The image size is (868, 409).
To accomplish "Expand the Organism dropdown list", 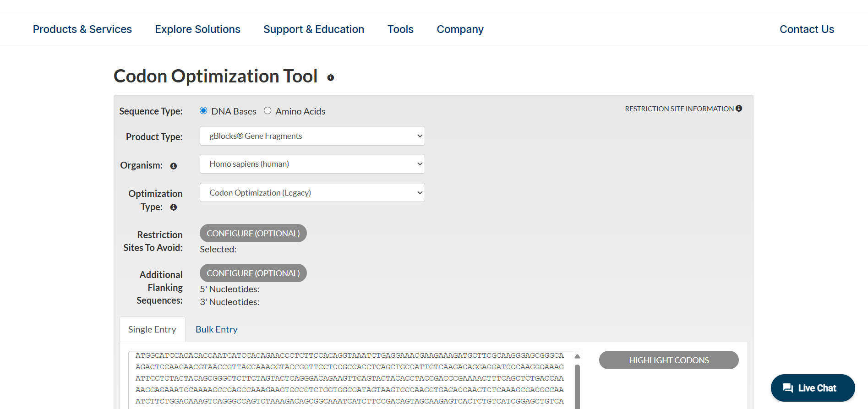I will click(x=312, y=164).
